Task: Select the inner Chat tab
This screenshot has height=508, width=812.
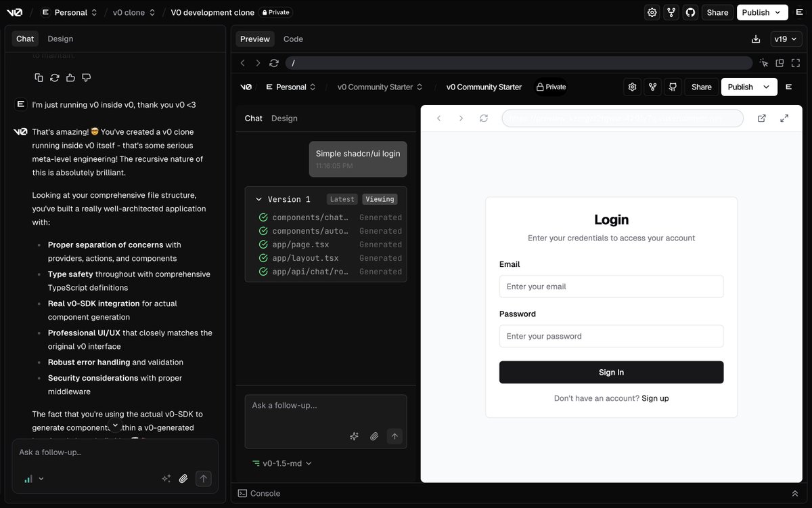Action: pos(254,118)
